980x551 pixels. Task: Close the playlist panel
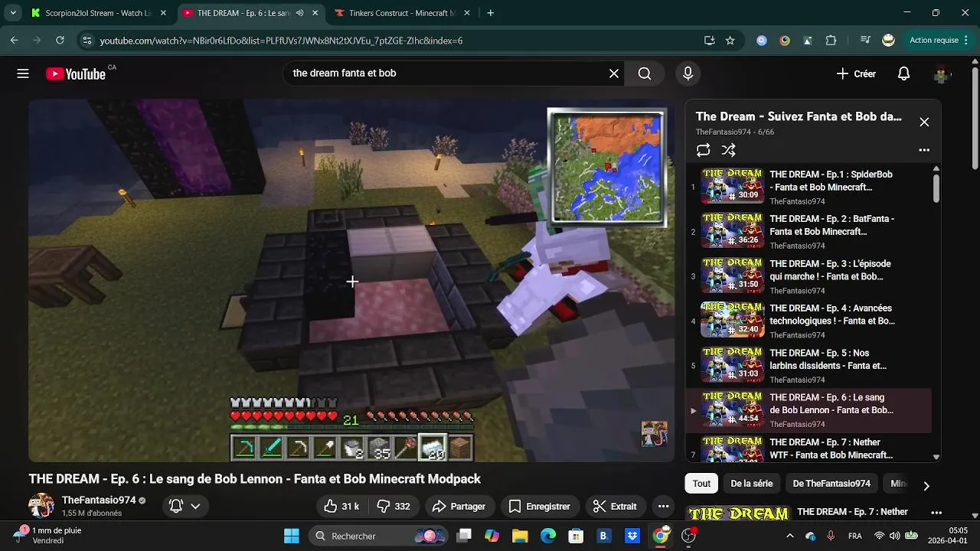[x=924, y=122]
